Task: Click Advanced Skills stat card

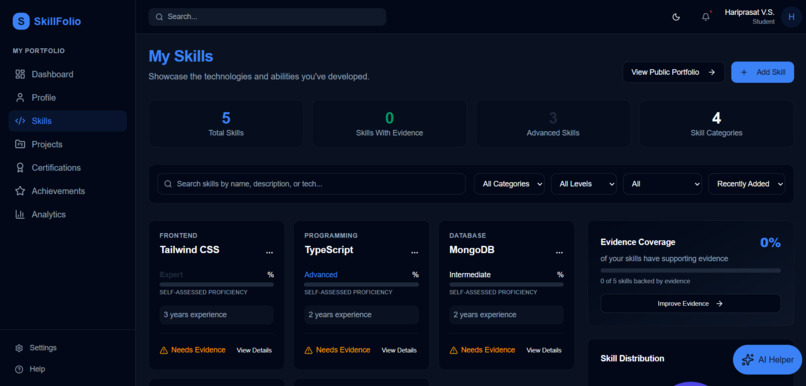Action: (x=553, y=124)
